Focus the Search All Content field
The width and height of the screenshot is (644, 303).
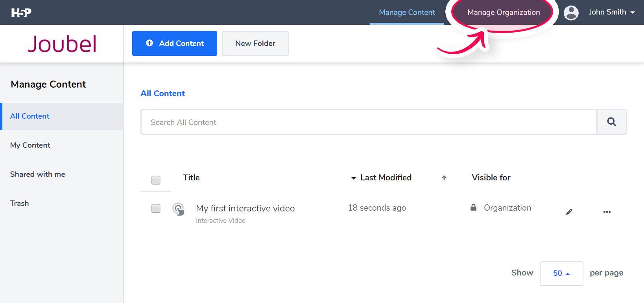point(369,122)
